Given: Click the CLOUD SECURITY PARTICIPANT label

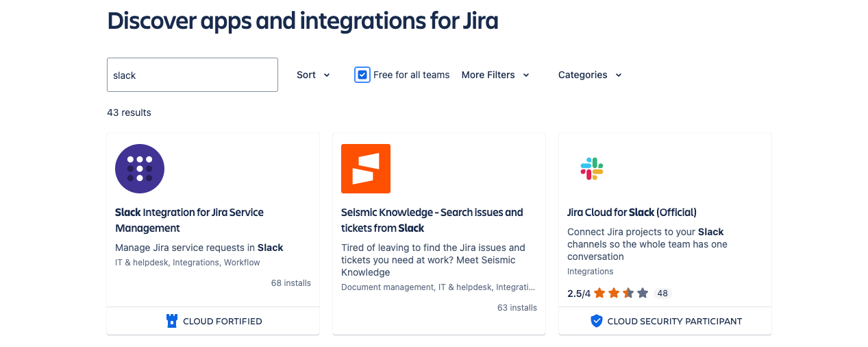Looking at the screenshot, I should coord(675,321).
